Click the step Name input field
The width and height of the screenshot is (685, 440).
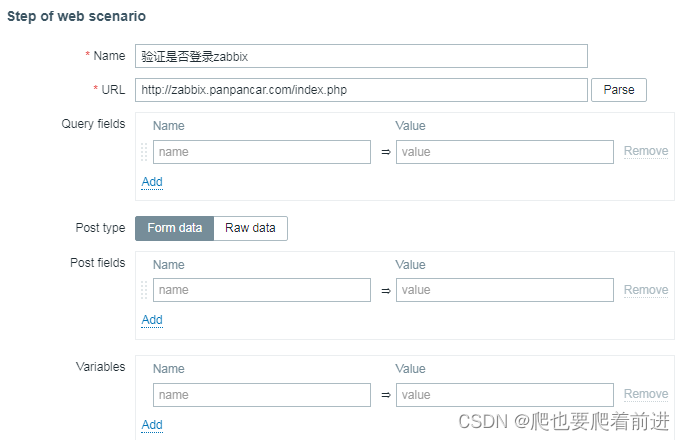(361, 56)
